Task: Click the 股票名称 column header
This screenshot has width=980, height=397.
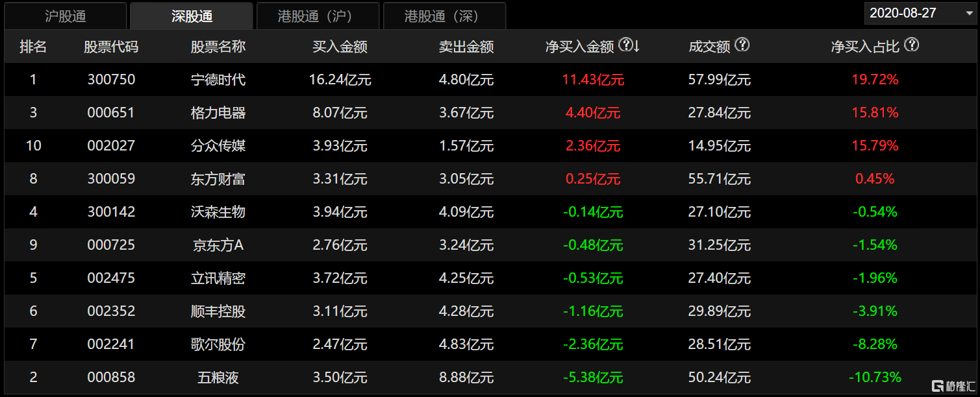Action: pos(218,47)
